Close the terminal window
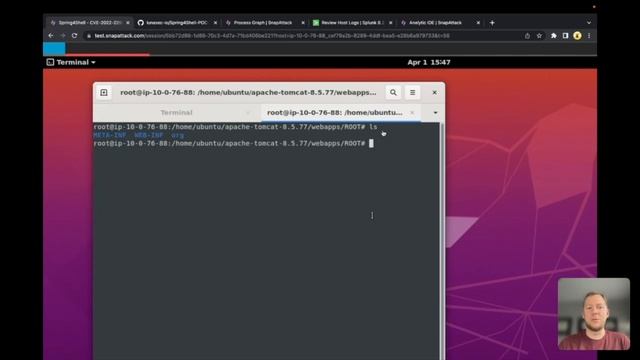Image resolution: width=640 pixels, height=360 pixels. click(434, 93)
